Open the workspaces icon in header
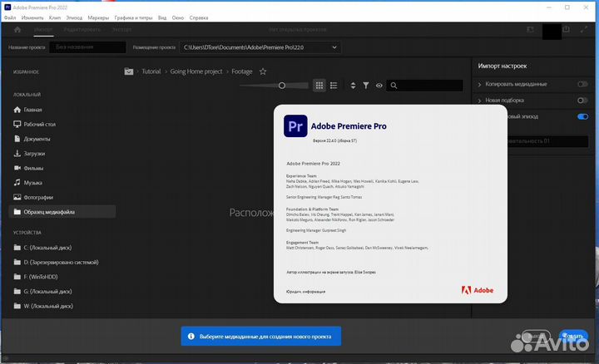The width and height of the screenshot is (599, 364). click(530, 29)
